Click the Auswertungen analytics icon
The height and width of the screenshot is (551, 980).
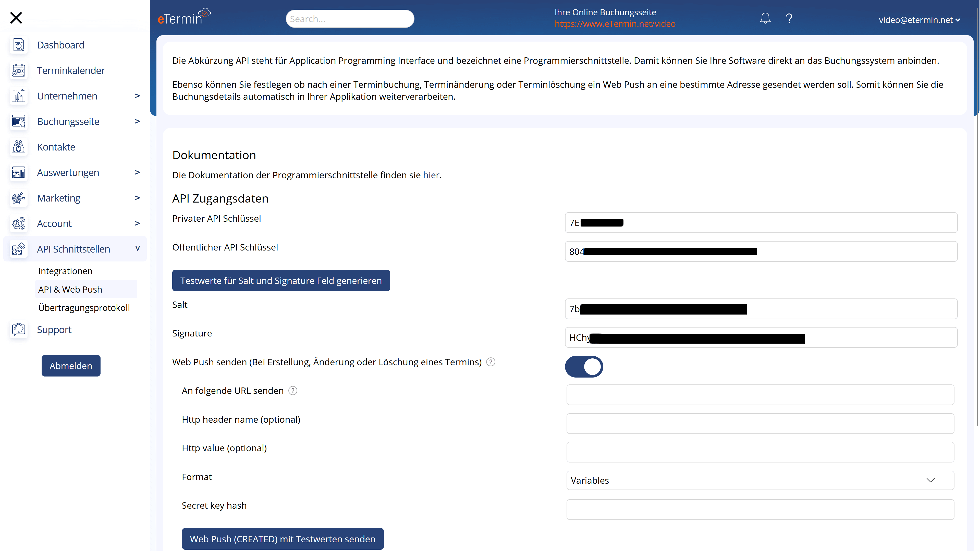18,172
